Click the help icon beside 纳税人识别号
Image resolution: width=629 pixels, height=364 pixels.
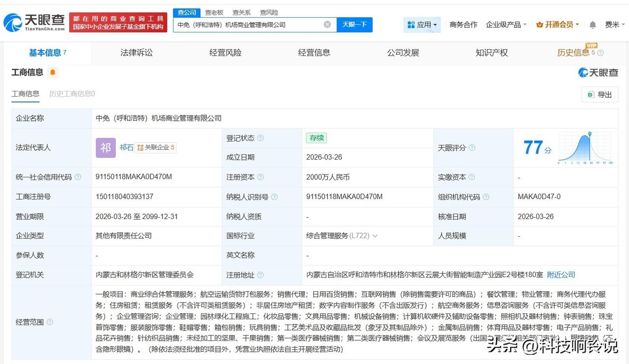pos(274,197)
